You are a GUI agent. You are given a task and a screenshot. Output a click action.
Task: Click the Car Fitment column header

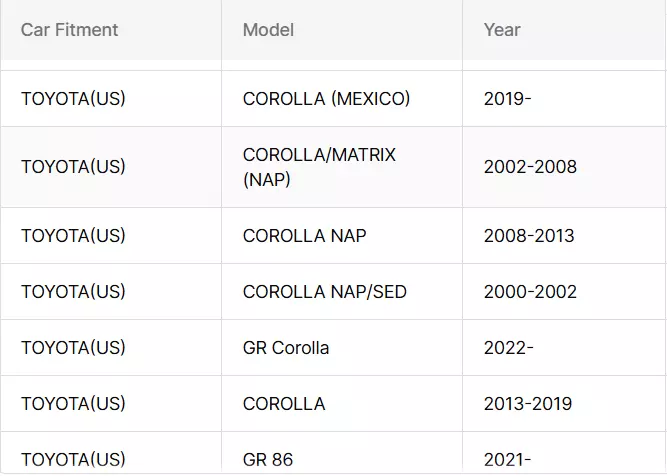tap(69, 30)
